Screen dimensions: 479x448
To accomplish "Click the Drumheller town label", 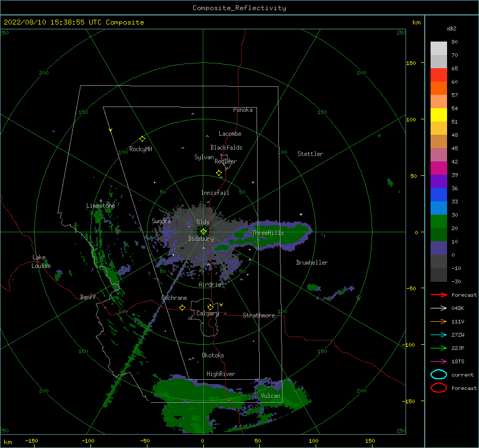I will 312,263.
